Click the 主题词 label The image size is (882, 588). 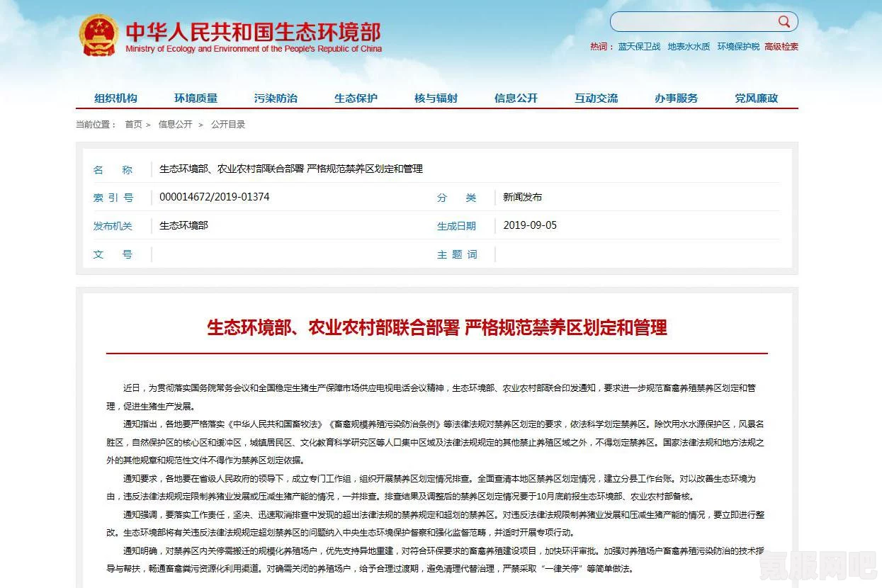[456, 254]
